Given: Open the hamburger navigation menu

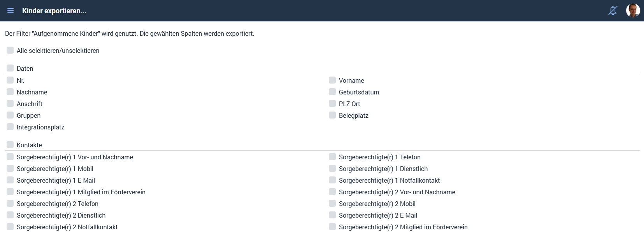Looking at the screenshot, I should pyautogui.click(x=11, y=10).
